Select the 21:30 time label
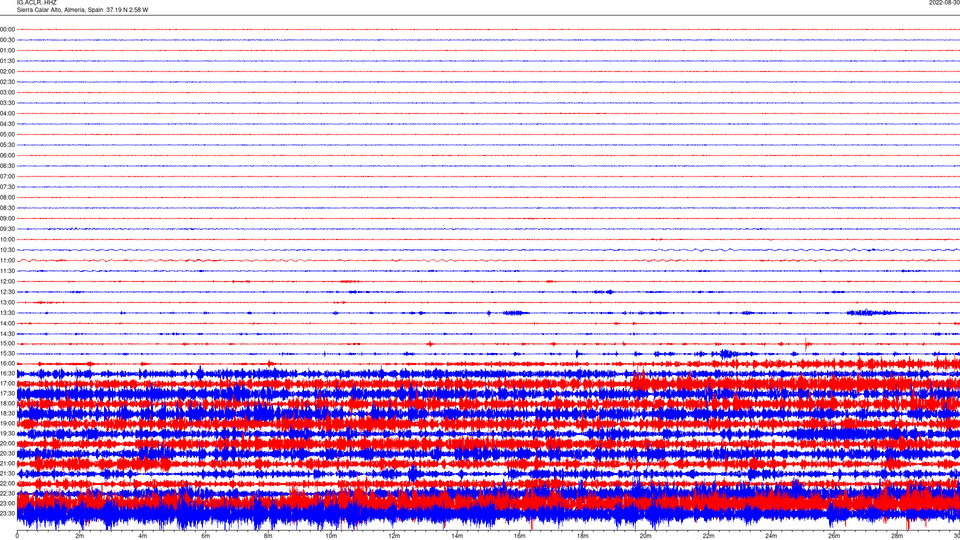 point(7,473)
